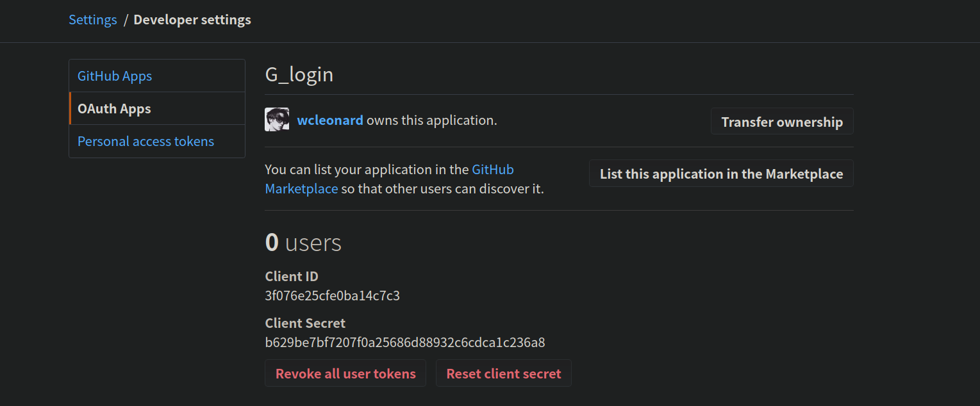Click the Client ID value 3f076e25cfe0ba14c7c3
This screenshot has height=406, width=980.
(x=333, y=296)
